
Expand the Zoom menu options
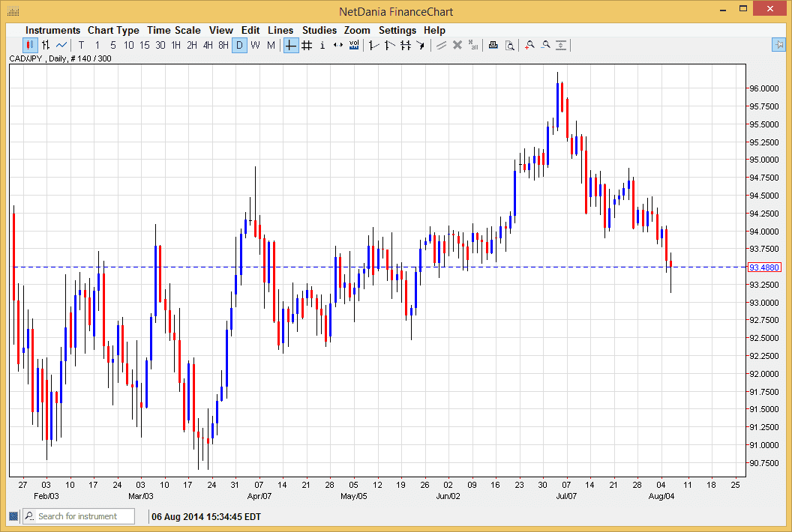click(x=357, y=30)
